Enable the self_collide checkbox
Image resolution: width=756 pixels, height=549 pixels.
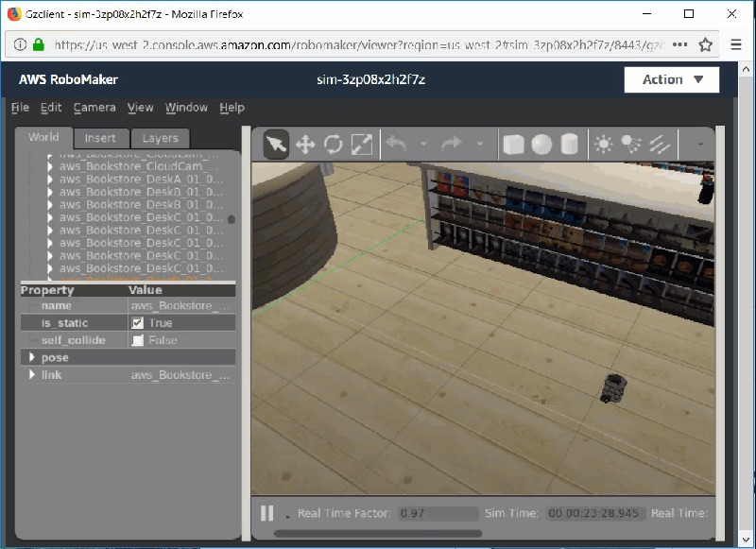[138, 340]
